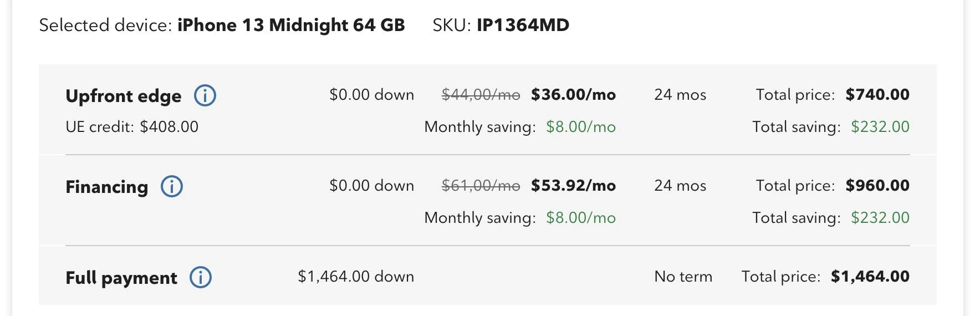Open the Financing info icon

171,186
